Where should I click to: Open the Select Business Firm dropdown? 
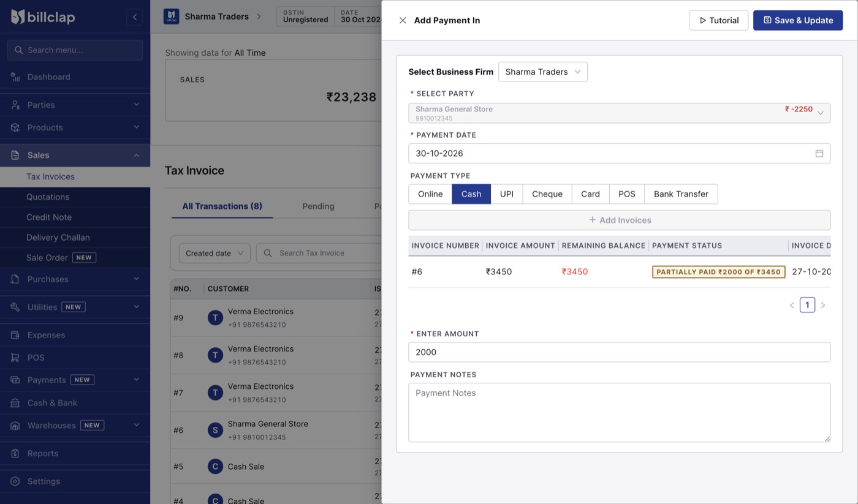point(543,72)
